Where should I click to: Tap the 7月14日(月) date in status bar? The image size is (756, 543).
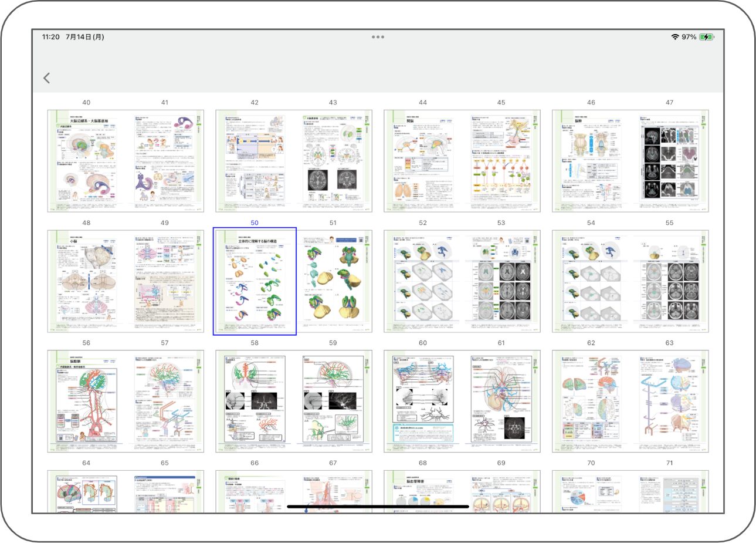click(85, 37)
